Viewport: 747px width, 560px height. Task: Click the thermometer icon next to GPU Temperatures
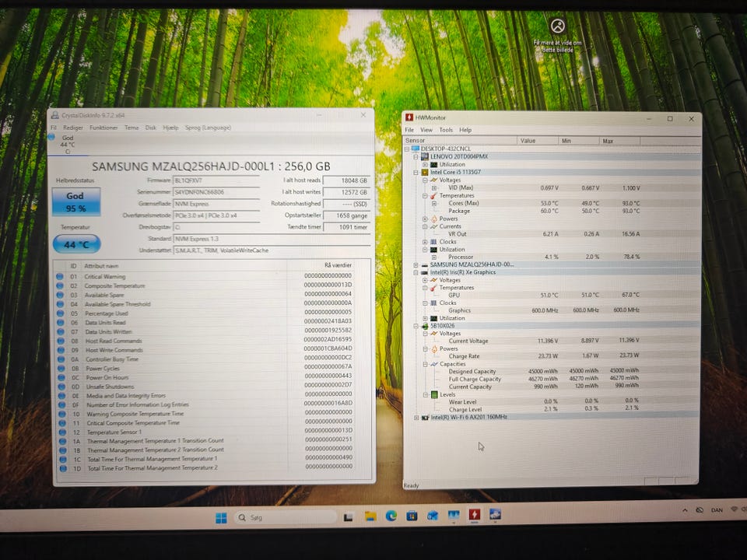[434, 288]
